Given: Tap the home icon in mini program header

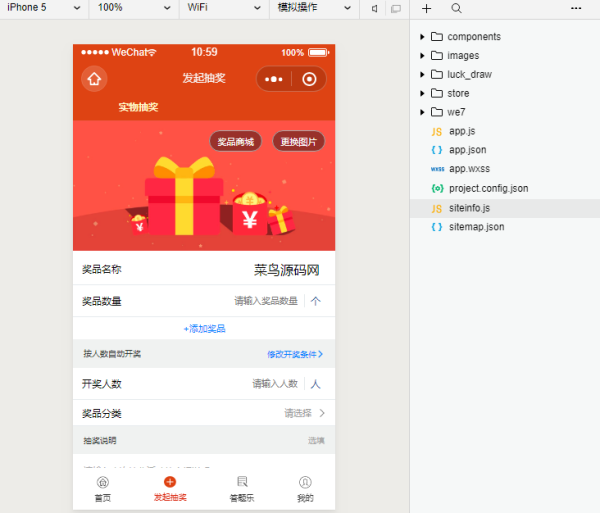Looking at the screenshot, I should click(94, 79).
